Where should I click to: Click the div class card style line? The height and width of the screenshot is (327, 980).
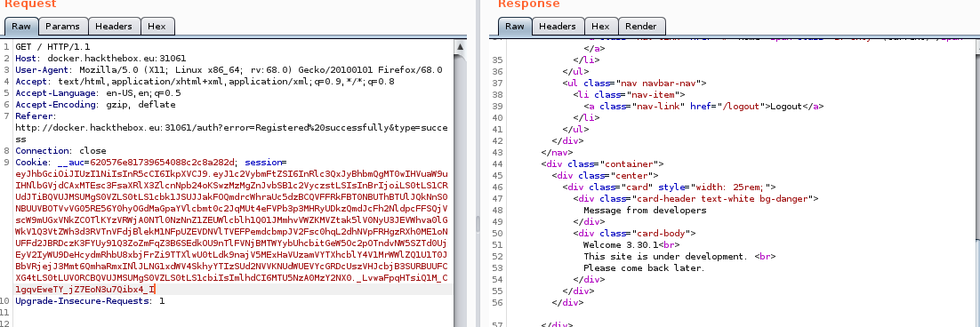[670, 187]
